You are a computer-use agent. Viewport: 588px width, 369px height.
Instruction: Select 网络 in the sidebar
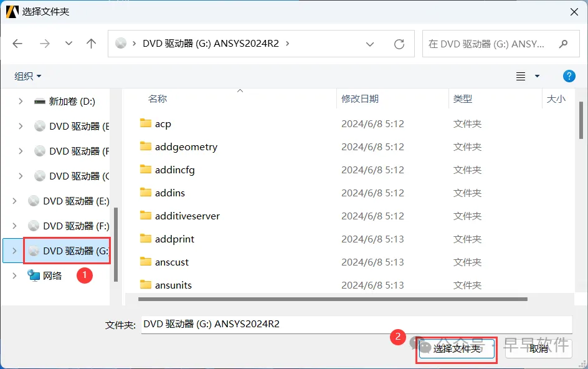(x=45, y=276)
